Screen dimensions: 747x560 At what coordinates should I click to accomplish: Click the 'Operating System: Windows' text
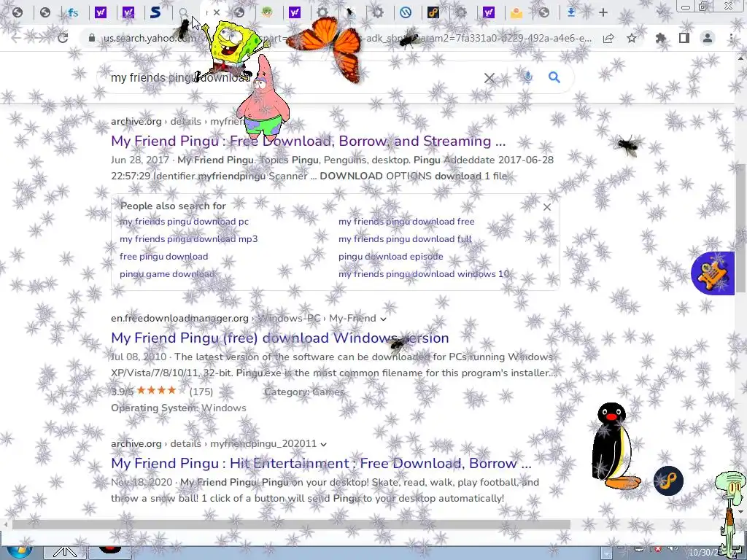(x=179, y=408)
